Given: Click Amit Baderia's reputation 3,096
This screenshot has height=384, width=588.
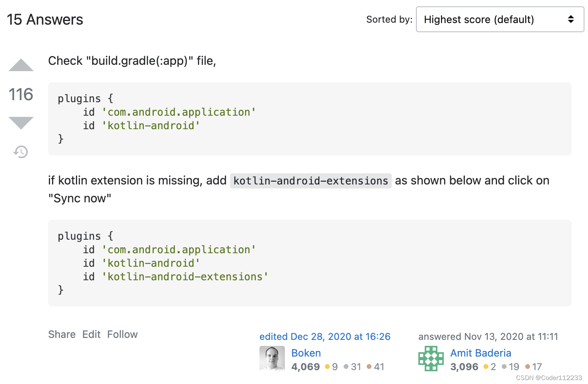Looking at the screenshot, I should pos(464,367).
